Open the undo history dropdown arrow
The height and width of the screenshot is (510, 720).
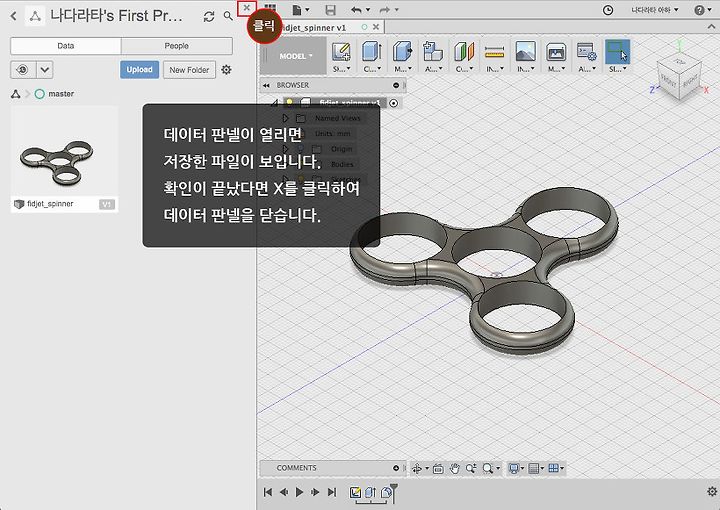pos(368,10)
